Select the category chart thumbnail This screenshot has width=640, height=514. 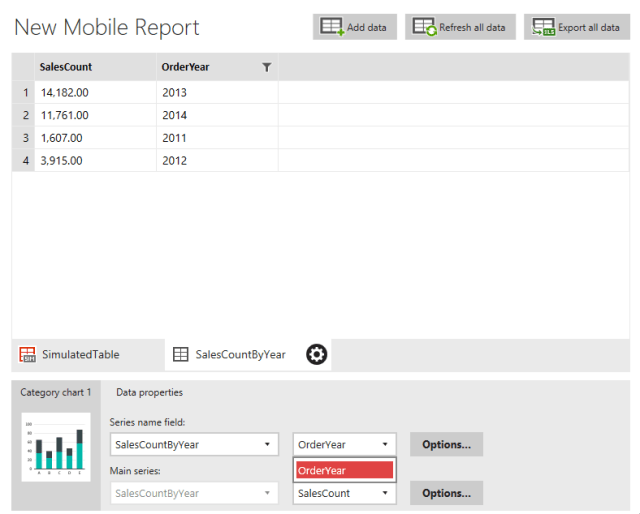pos(56,446)
